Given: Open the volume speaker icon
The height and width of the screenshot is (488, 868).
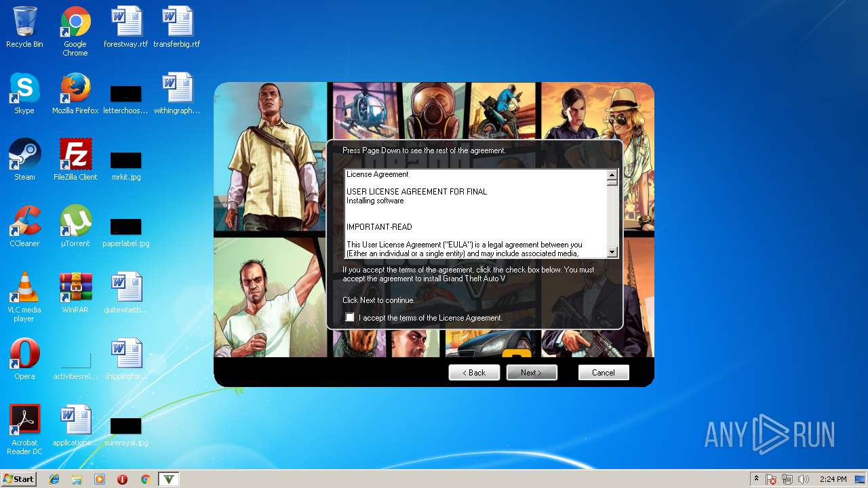Looking at the screenshot, I should coord(804,479).
